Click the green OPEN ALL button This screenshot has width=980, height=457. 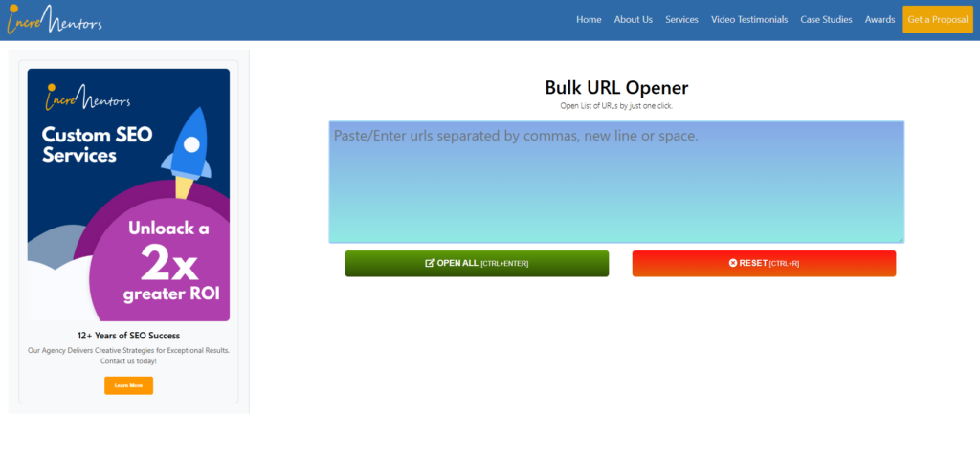click(477, 264)
